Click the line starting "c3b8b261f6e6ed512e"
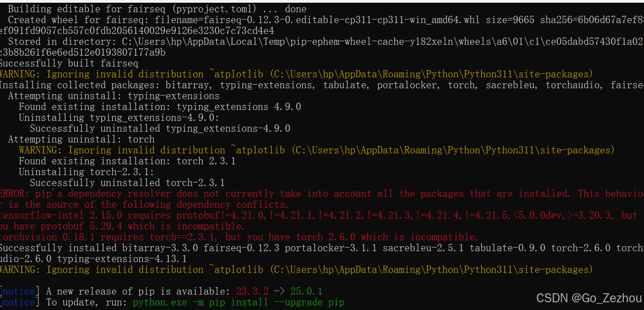Viewport: 644px width, 310px height. pos(83,52)
